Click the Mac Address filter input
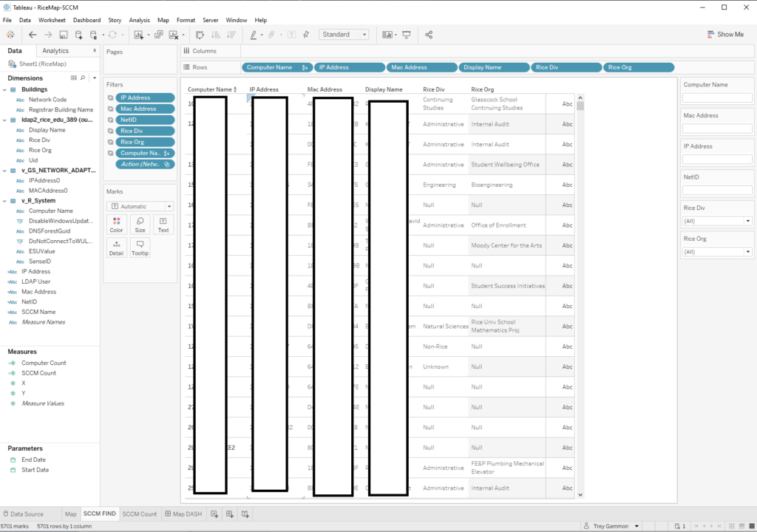 click(x=717, y=129)
